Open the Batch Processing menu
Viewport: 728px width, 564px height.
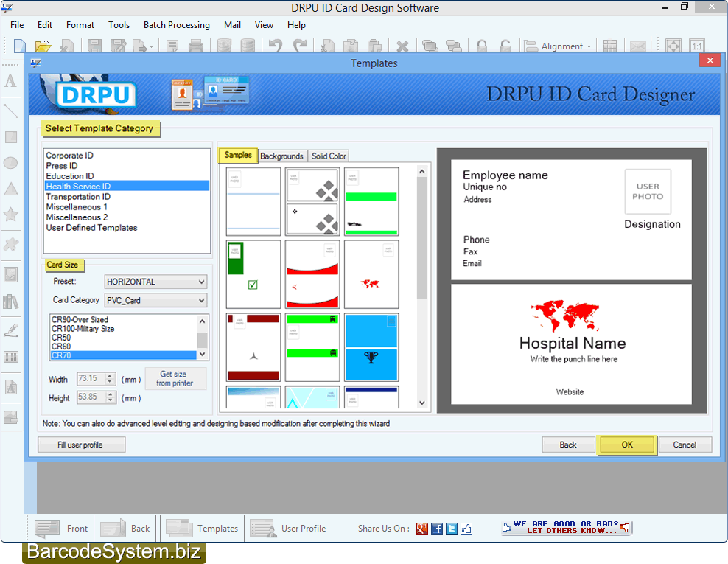coord(176,24)
